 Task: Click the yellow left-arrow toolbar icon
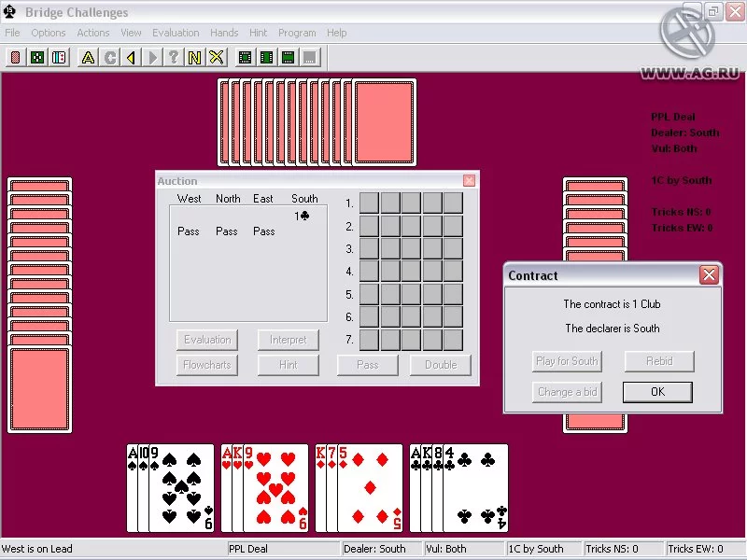click(131, 58)
